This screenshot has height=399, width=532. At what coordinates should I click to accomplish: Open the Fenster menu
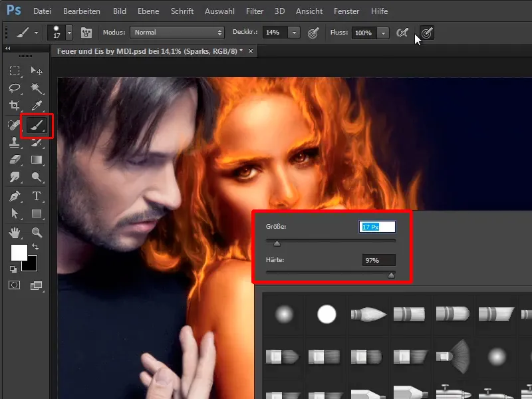coord(346,11)
